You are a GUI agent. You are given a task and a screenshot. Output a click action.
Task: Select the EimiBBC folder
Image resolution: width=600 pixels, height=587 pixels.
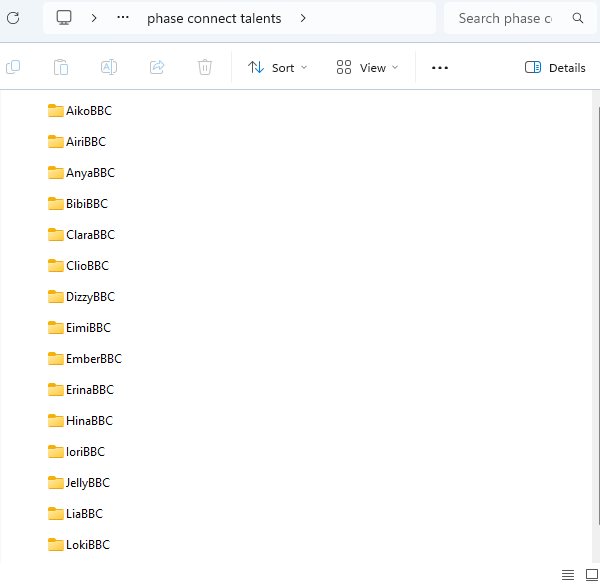click(x=79, y=328)
